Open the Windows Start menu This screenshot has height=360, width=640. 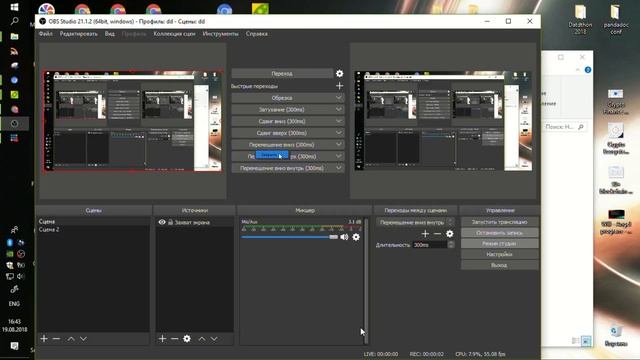point(14,7)
